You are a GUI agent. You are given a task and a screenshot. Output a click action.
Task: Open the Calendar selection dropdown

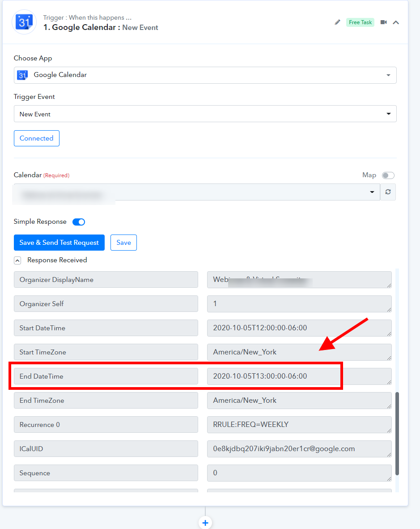[197, 192]
